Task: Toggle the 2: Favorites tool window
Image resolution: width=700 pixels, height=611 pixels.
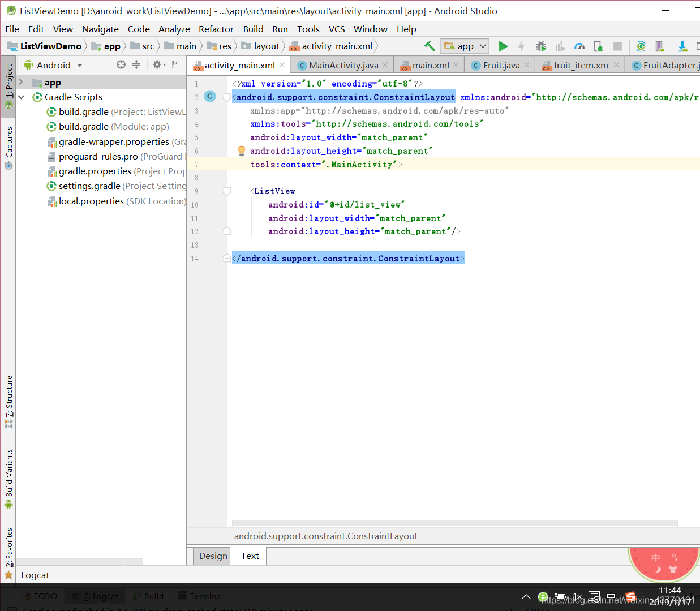Action: tap(8, 553)
